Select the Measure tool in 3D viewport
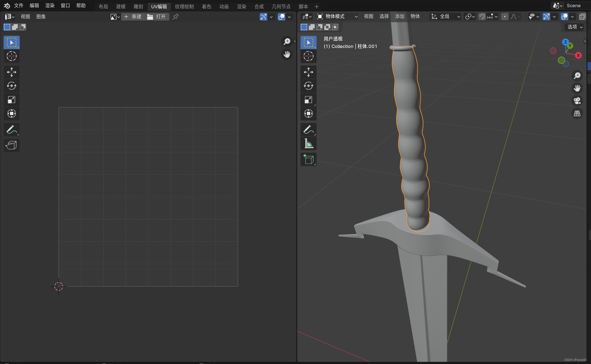This screenshot has height=364, width=591. [x=308, y=143]
